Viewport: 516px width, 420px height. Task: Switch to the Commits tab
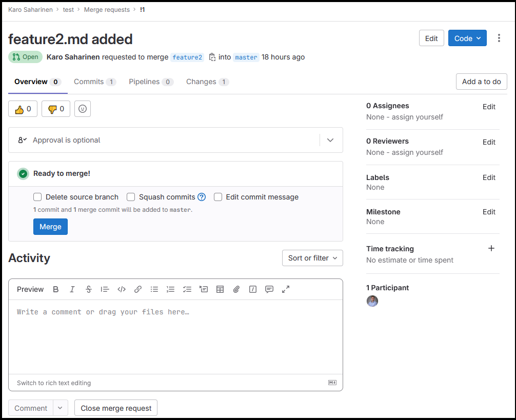coord(94,82)
